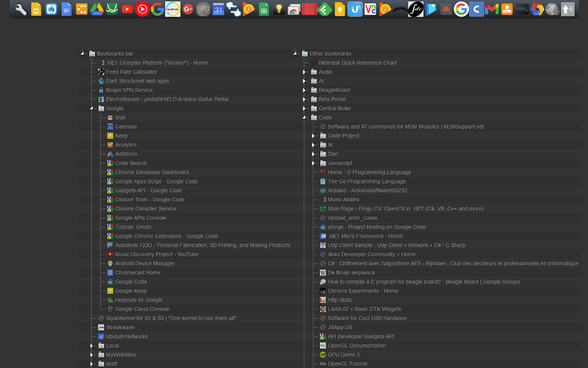Open Google Sheets from the taskbar

pyautogui.click(x=264, y=8)
